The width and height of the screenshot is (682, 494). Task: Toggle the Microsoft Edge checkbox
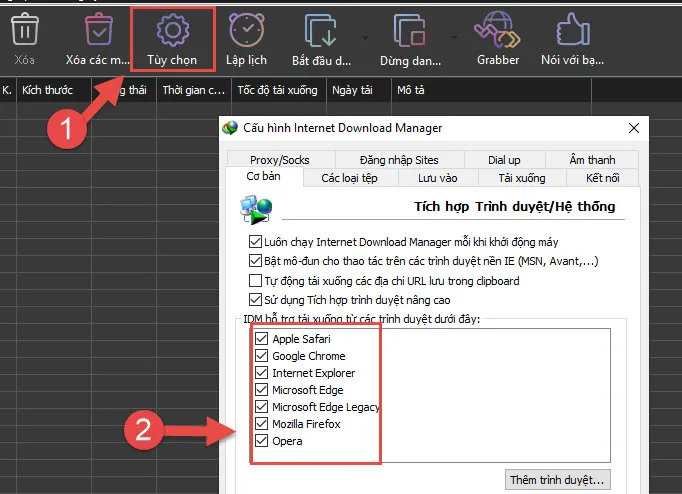point(263,390)
